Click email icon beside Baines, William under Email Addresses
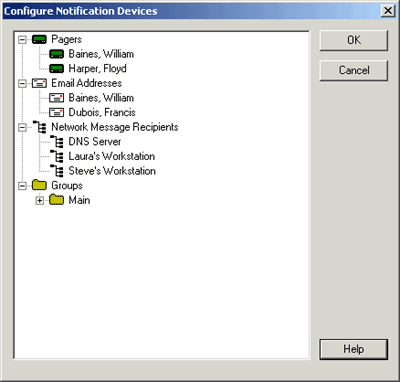 tap(57, 98)
